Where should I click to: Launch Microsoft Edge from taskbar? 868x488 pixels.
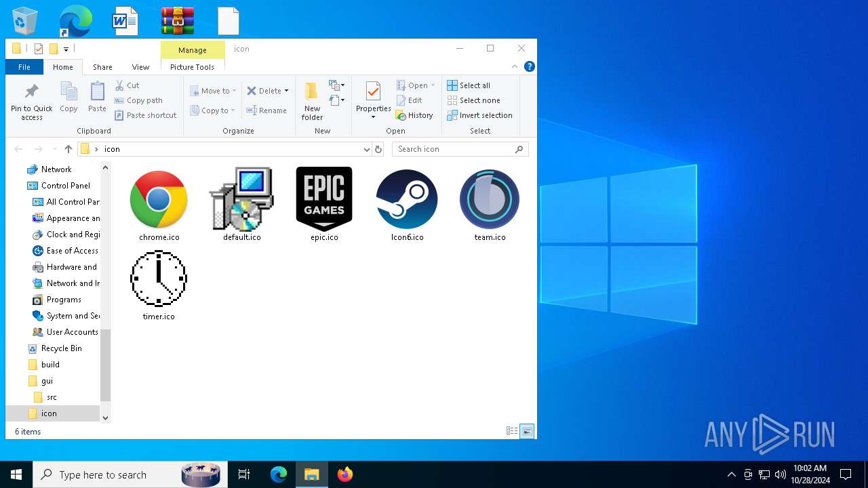pyautogui.click(x=279, y=474)
